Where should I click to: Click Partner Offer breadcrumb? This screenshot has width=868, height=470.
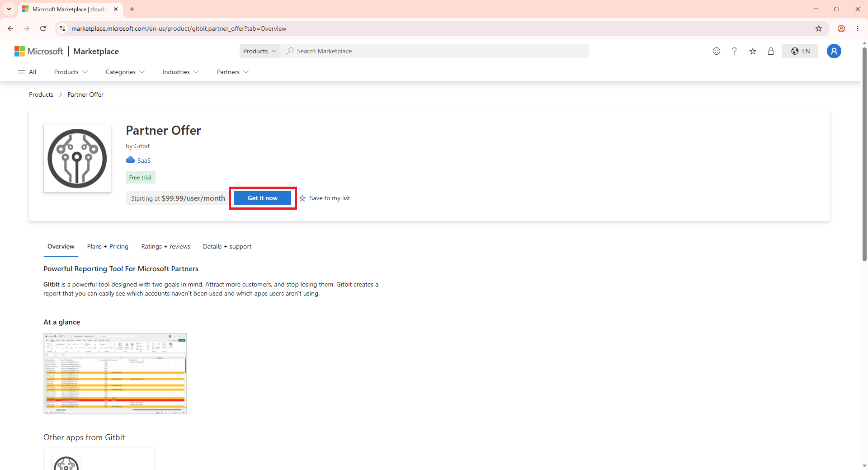[85, 94]
